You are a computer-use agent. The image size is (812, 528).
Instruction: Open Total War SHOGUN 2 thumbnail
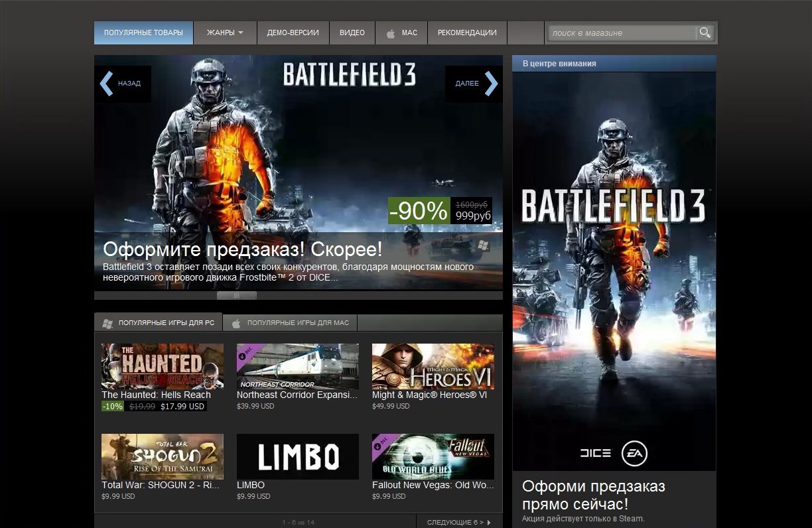coord(163,456)
